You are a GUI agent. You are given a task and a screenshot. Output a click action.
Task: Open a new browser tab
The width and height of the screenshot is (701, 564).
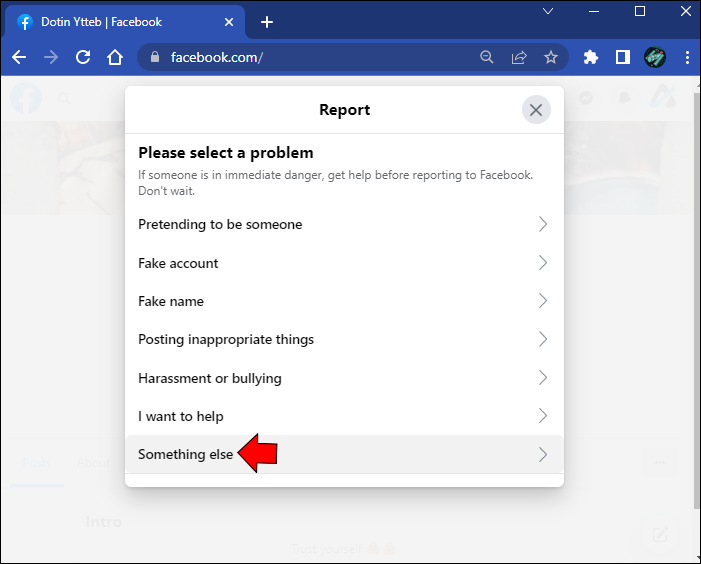click(266, 22)
